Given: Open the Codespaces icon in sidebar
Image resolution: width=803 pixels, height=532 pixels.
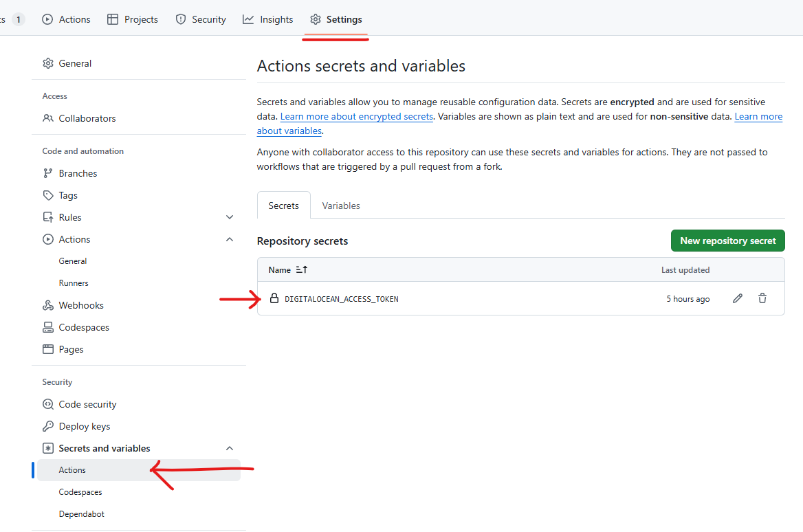Looking at the screenshot, I should tap(48, 326).
